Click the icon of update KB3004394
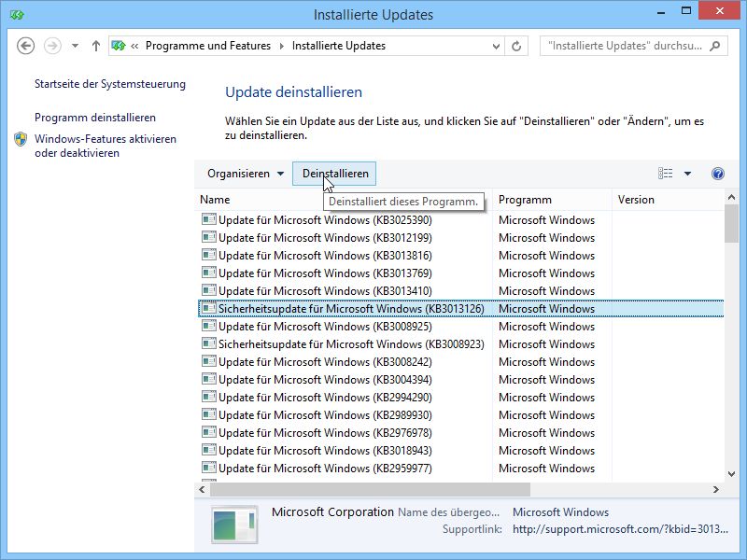The image size is (747, 560). pos(208,379)
